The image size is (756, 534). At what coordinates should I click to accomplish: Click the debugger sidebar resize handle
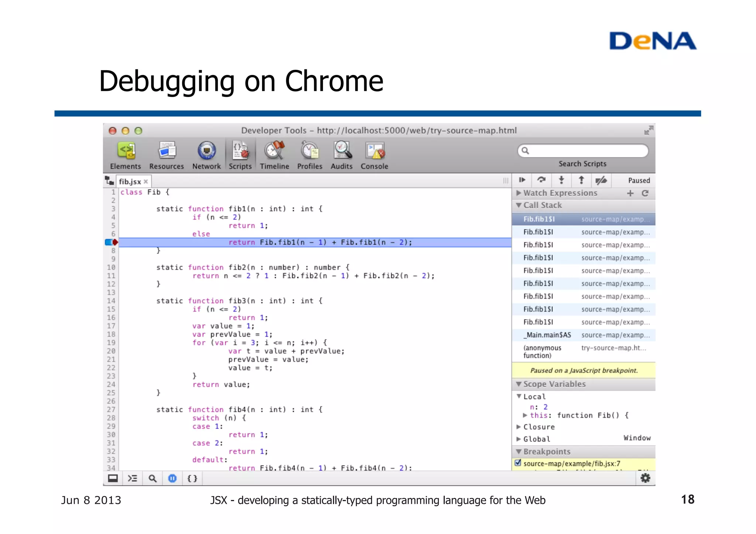click(505, 181)
